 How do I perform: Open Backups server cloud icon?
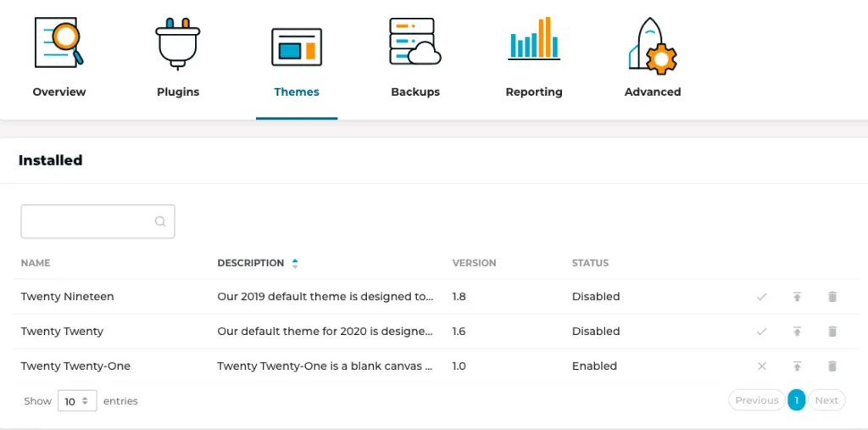(x=415, y=42)
